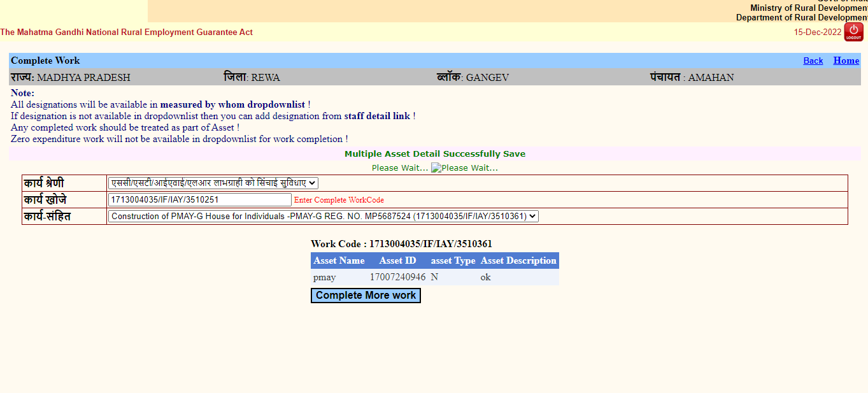This screenshot has height=393, width=868.
Task: Click the Asset Description column header
Action: tap(518, 261)
